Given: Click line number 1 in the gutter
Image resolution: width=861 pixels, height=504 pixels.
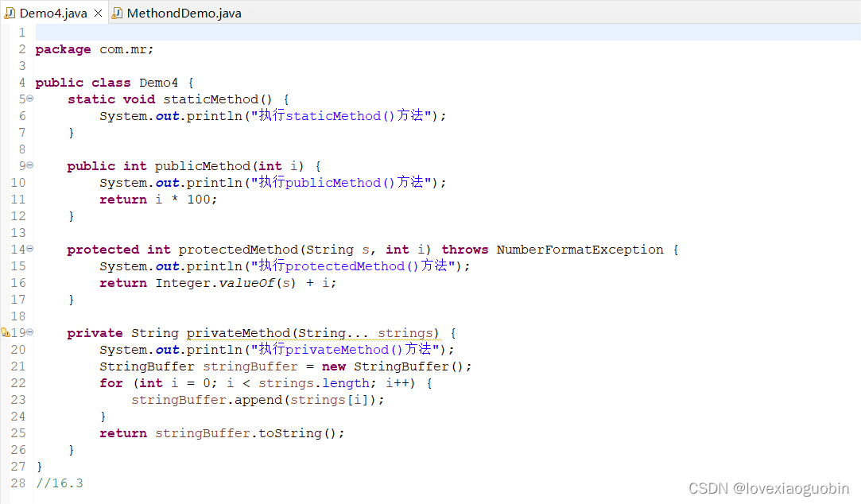Looking at the screenshot, I should pos(21,32).
